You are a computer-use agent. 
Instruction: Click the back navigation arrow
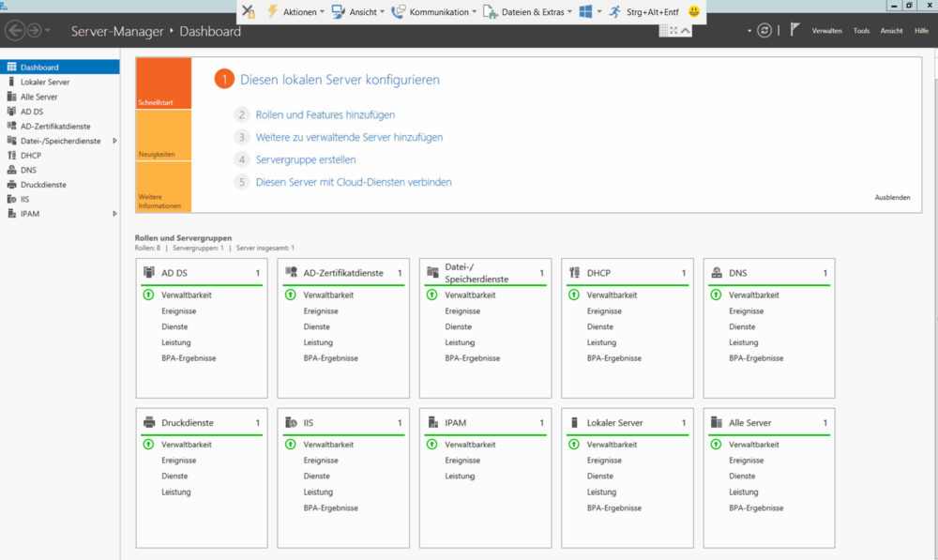coord(15,30)
